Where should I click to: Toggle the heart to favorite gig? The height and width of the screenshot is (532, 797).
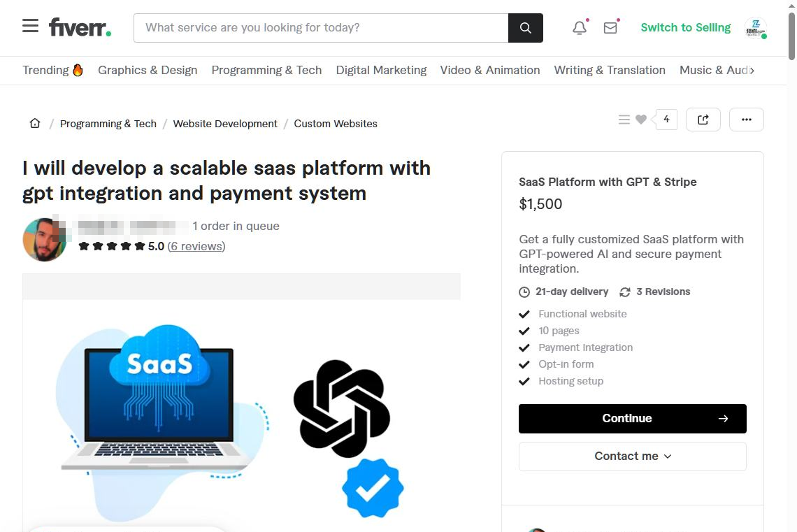641,120
